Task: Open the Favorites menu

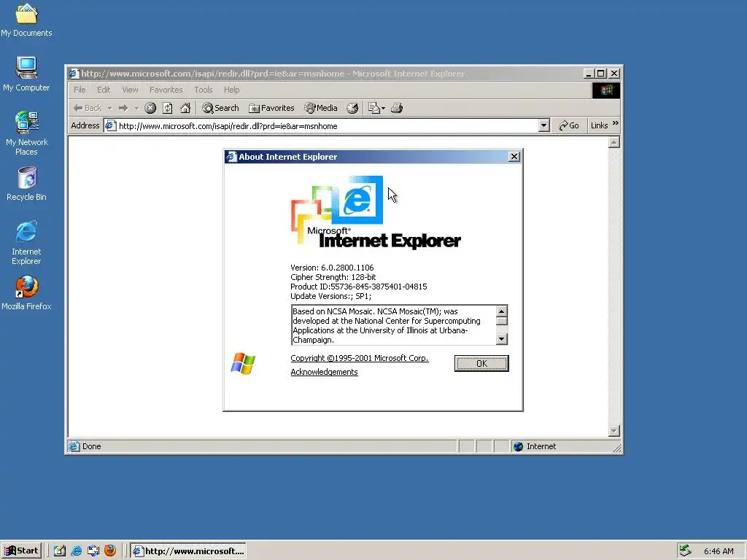Action: coord(166,90)
